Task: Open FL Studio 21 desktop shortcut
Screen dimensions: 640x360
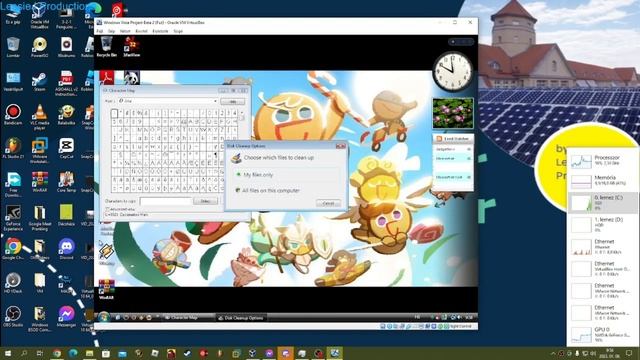Action: [x=13, y=148]
